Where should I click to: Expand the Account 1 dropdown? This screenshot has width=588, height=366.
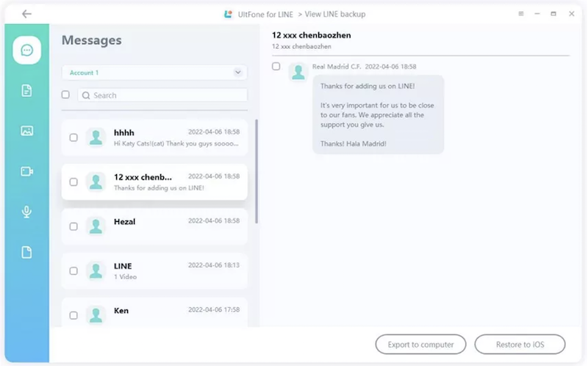[237, 73]
